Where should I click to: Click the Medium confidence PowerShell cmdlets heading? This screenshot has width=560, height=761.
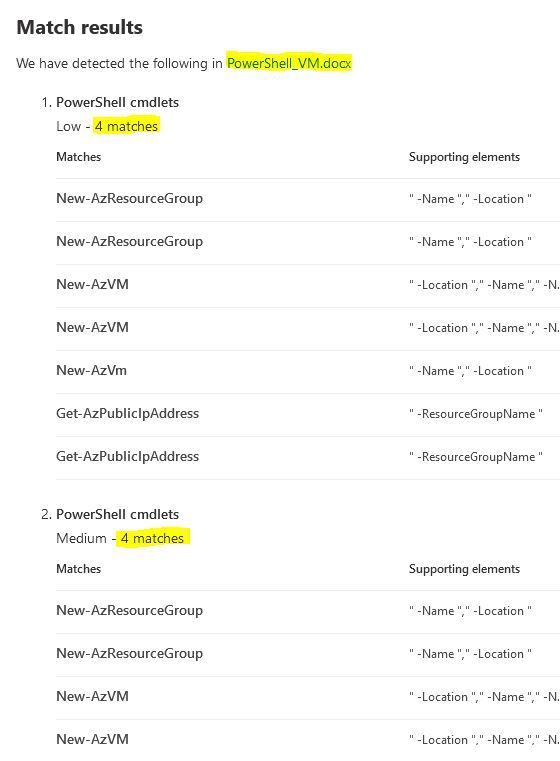(x=117, y=514)
